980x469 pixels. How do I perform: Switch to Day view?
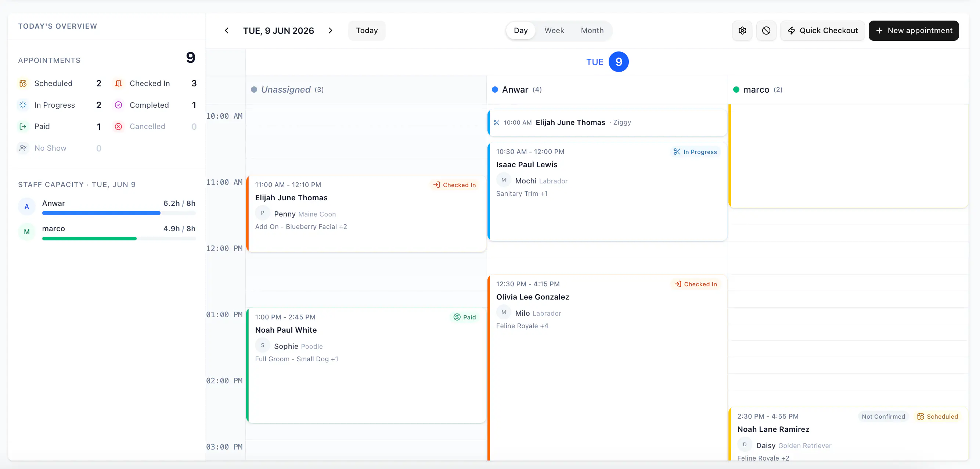pos(520,31)
